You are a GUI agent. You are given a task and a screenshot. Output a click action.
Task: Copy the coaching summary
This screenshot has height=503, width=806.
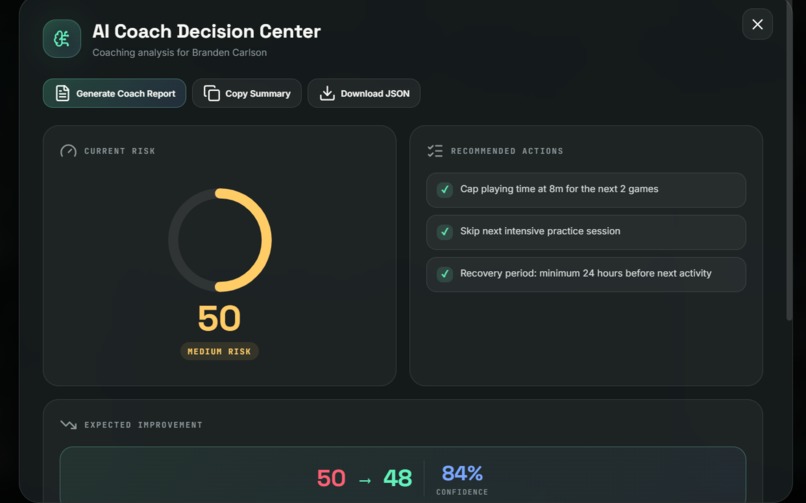(x=247, y=94)
